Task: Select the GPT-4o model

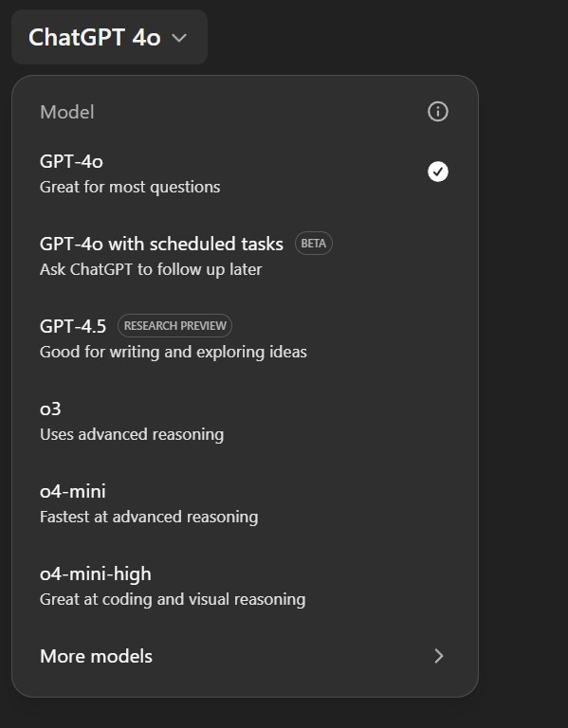Action: point(245,174)
